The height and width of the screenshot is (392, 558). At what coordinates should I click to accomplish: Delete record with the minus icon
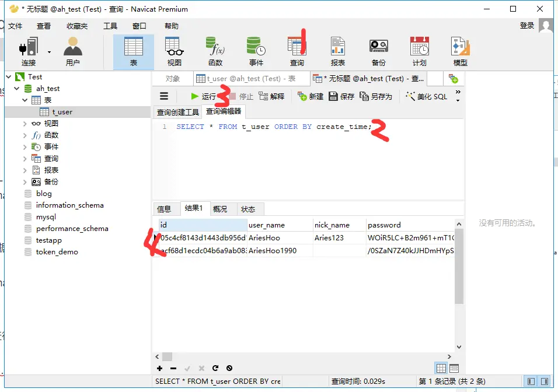(x=173, y=368)
